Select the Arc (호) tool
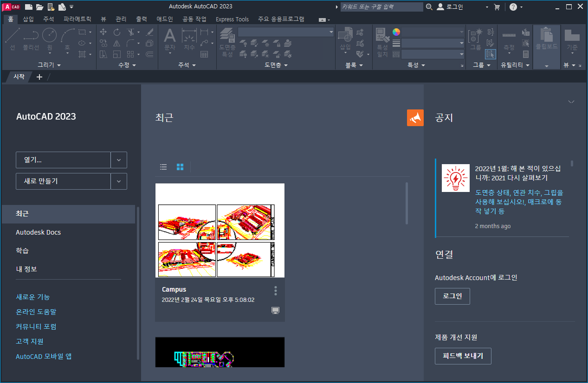588x383 pixels. [x=67, y=39]
